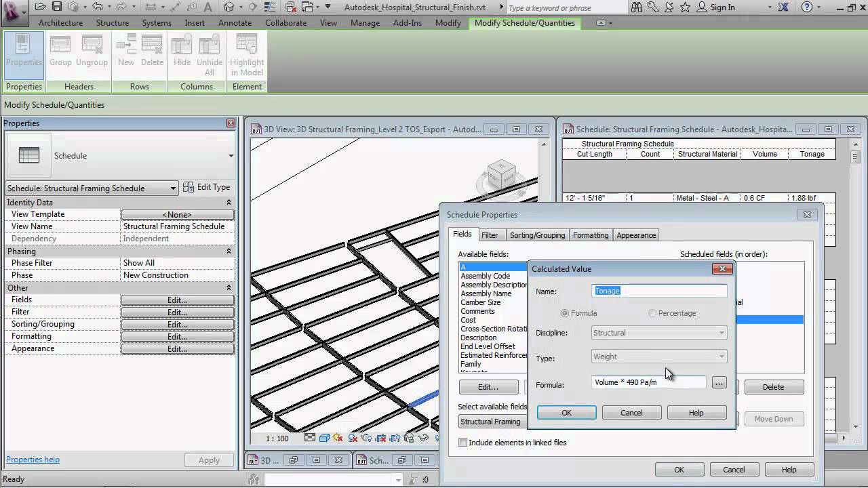Image resolution: width=868 pixels, height=488 pixels.
Task: Toggle Sun Path in the view control bar
Action: point(338,438)
